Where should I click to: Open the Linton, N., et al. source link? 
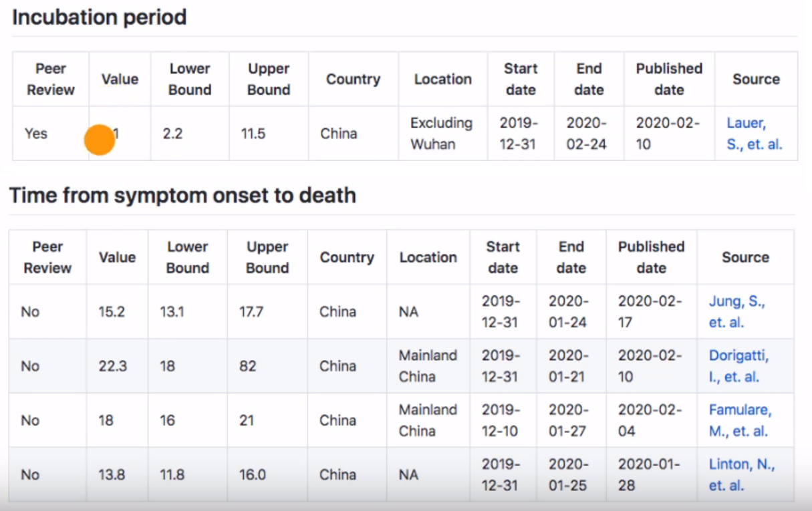click(740, 474)
